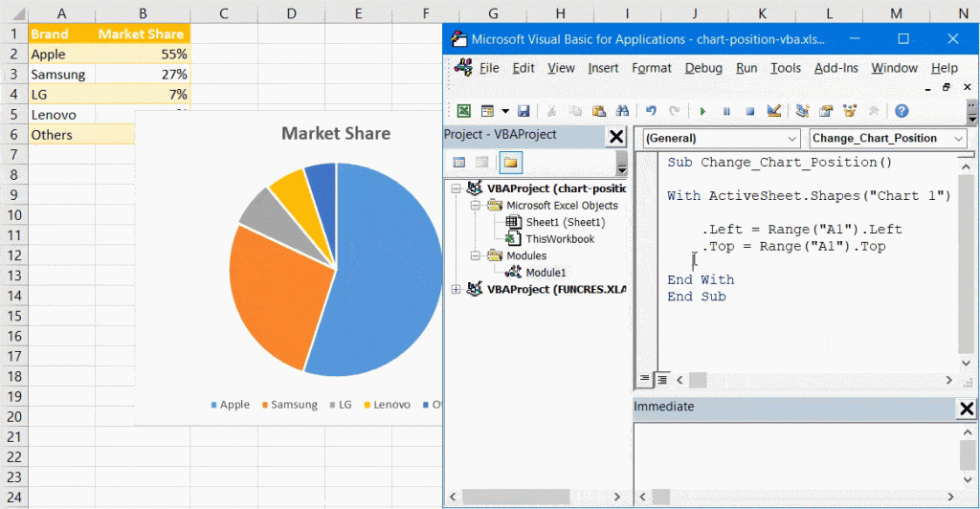Screen dimensions: 980x509
Task: Close the Project - VBAProject pane
Action: (x=616, y=136)
